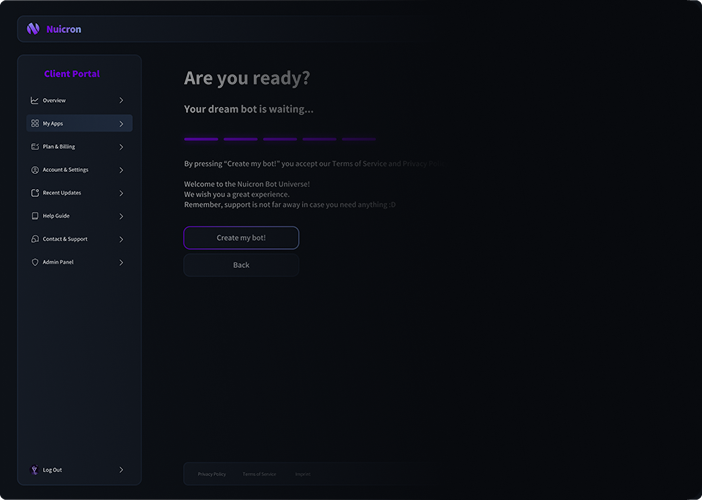Open the Terms of Service footer link

click(259, 474)
